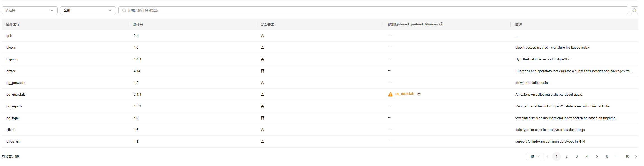
Task: Select page 5 in pagination
Action: click(597, 156)
